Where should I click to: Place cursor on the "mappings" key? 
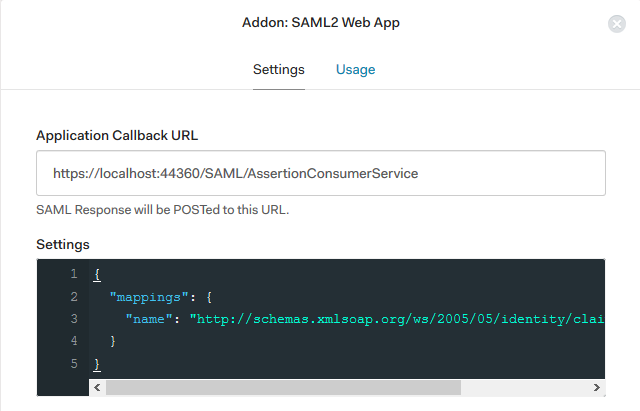[149, 296]
